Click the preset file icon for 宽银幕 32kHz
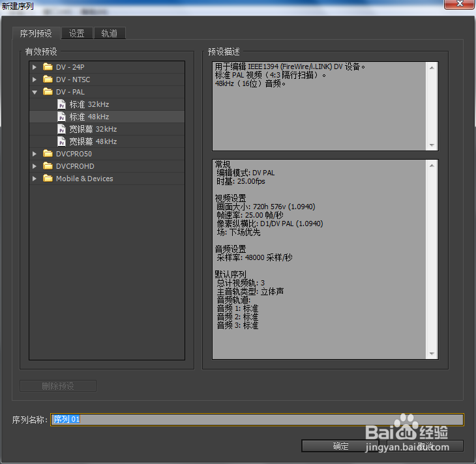 coord(62,129)
